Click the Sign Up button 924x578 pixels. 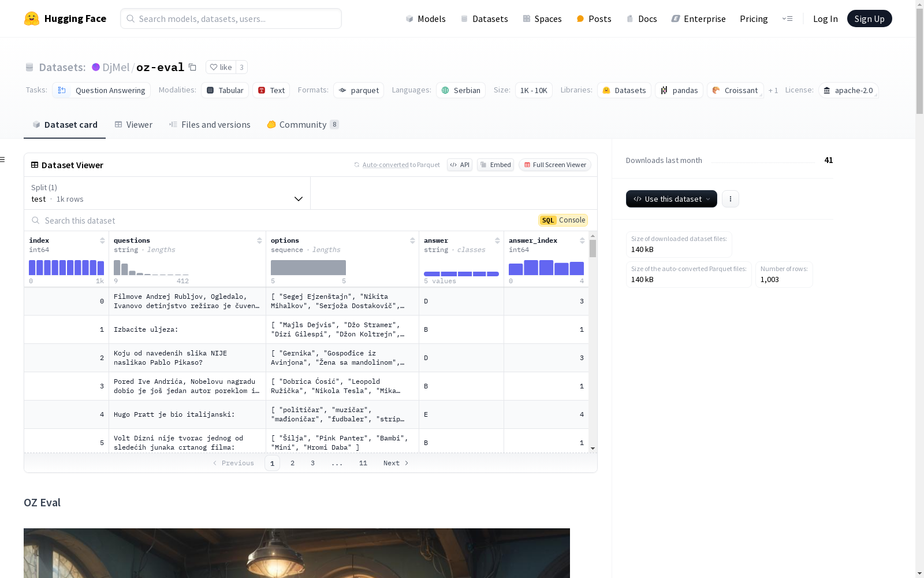pos(869,18)
